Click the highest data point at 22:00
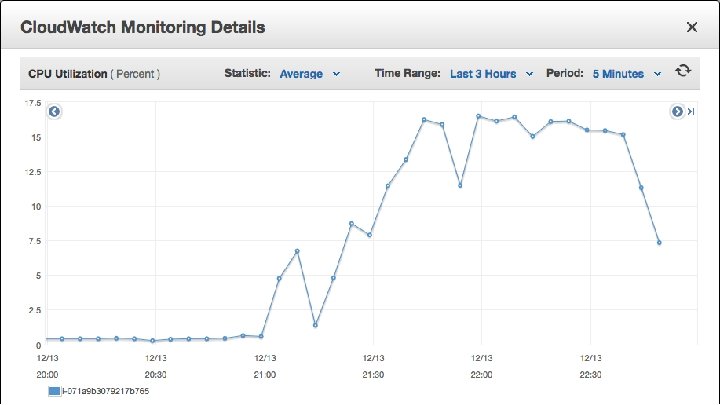Screen dimensions: 720x405 pyautogui.click(x=478, y=117)
